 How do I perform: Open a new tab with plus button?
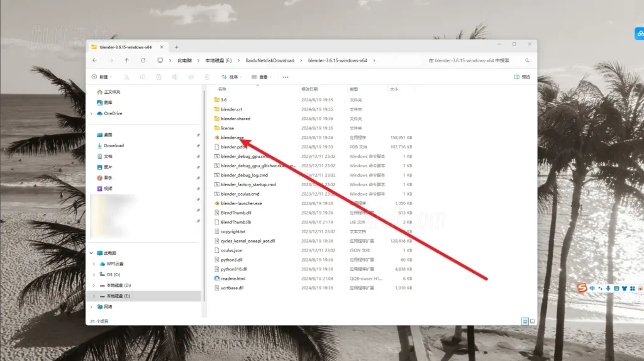[x=176, y=47]
